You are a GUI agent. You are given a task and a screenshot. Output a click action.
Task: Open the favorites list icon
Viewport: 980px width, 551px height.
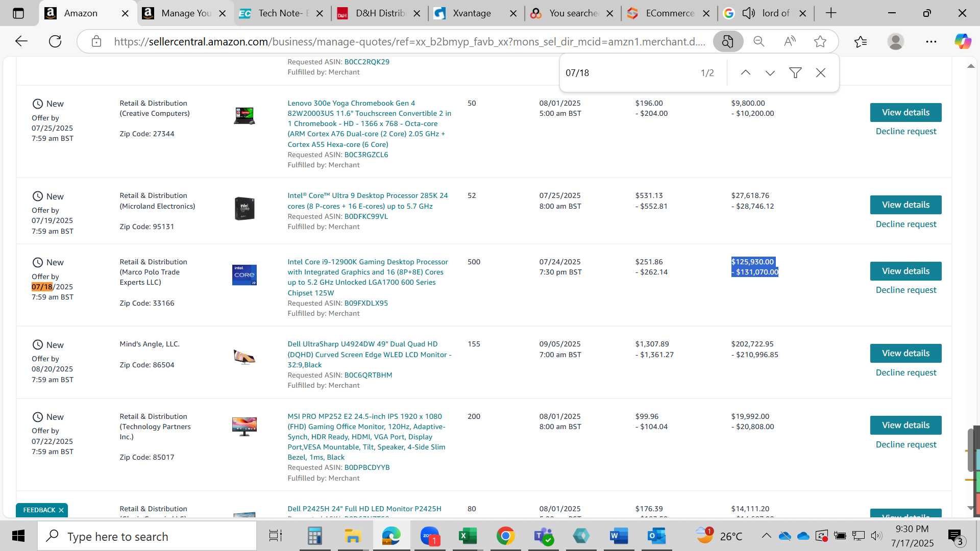[861, 41]
